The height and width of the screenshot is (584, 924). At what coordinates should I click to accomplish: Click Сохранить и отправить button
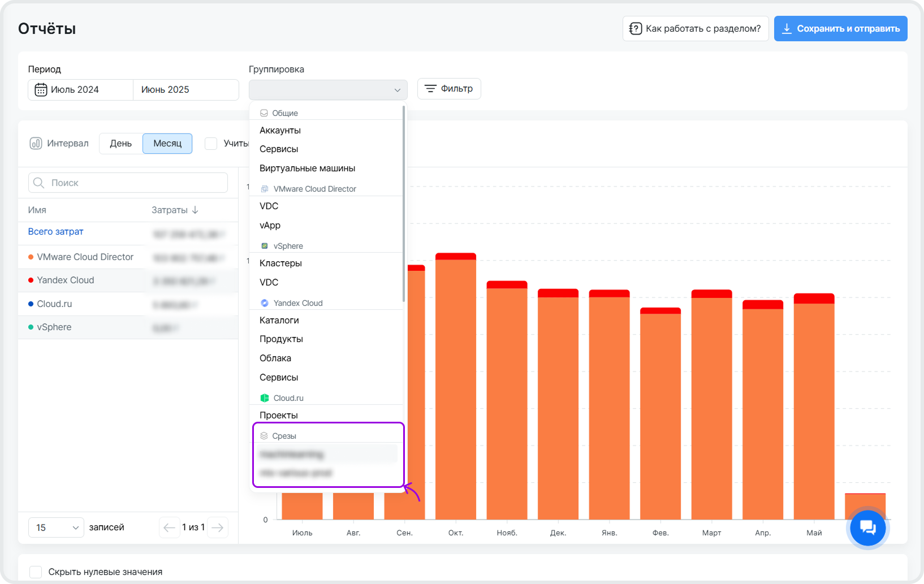(x=840, y=29)
